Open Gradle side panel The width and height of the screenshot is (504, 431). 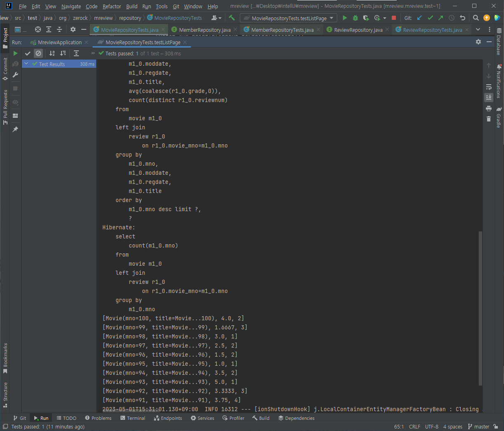499,117
